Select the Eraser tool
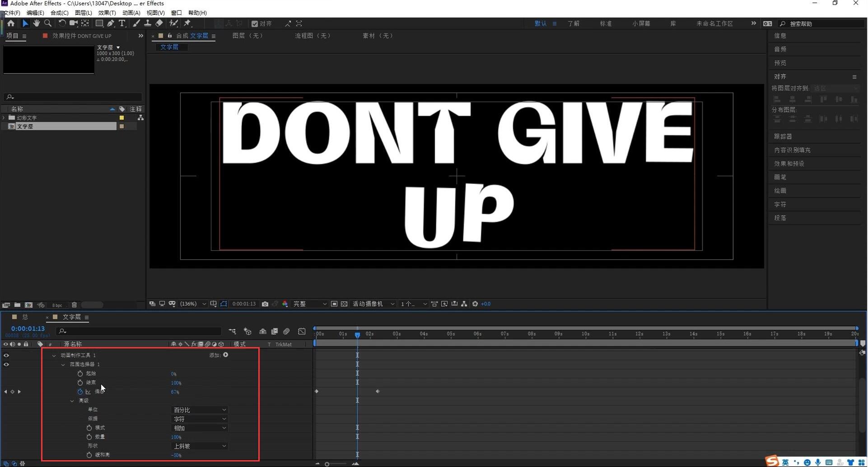The height and width of the screenshot is (467, 868). point(159,24)
